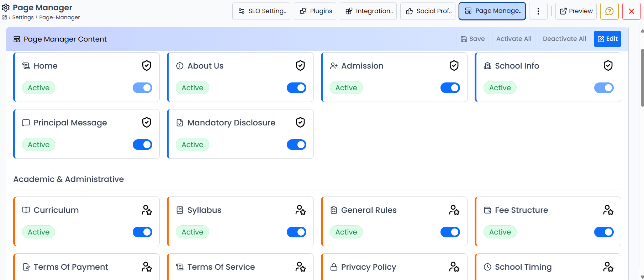Go to the Social Profiles tab

pos(428,11)
